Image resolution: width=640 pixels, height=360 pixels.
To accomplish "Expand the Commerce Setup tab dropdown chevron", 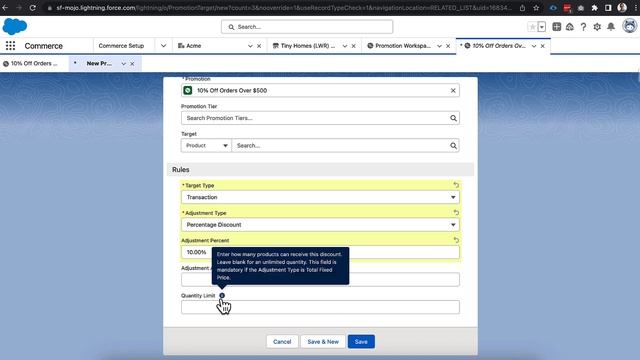I will pos(163,46).
